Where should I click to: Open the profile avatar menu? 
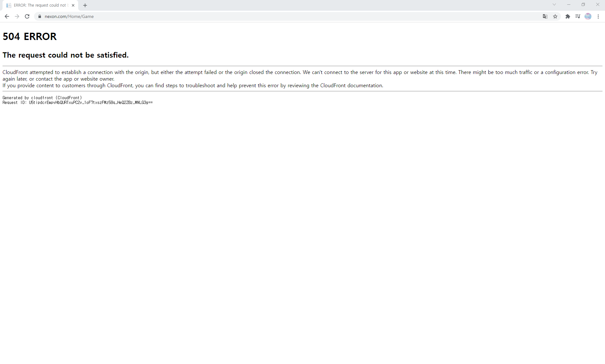pyautogui.click(x=588, y=16)
